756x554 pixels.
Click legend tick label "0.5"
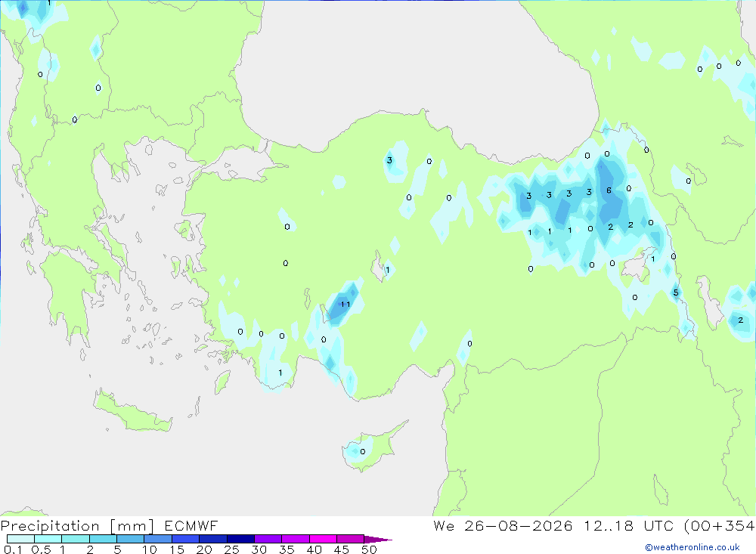coord(41,549)
